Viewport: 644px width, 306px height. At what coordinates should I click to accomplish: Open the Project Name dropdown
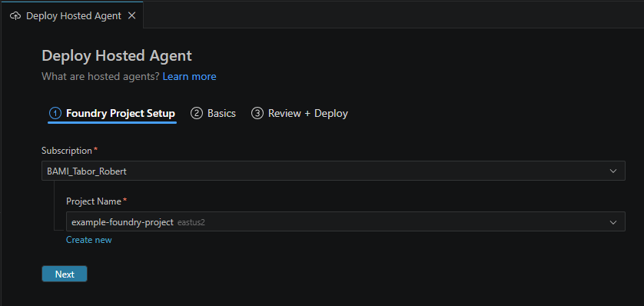[346, 221]
